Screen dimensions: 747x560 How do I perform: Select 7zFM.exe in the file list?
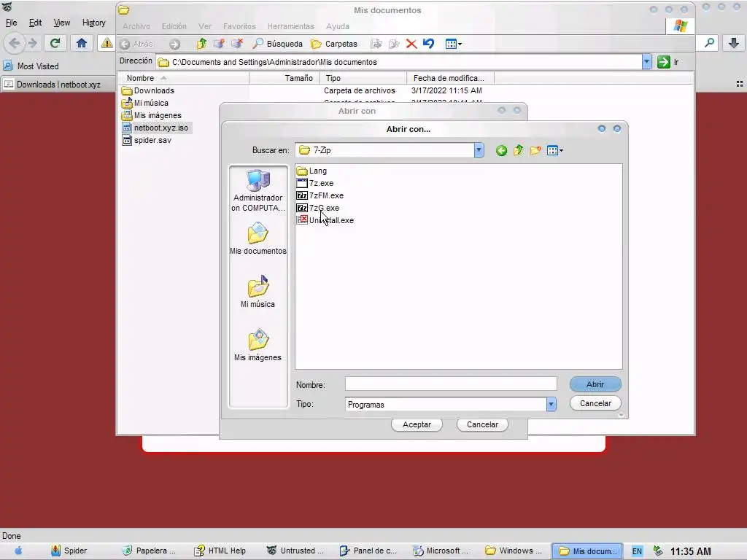click(320, 195)
